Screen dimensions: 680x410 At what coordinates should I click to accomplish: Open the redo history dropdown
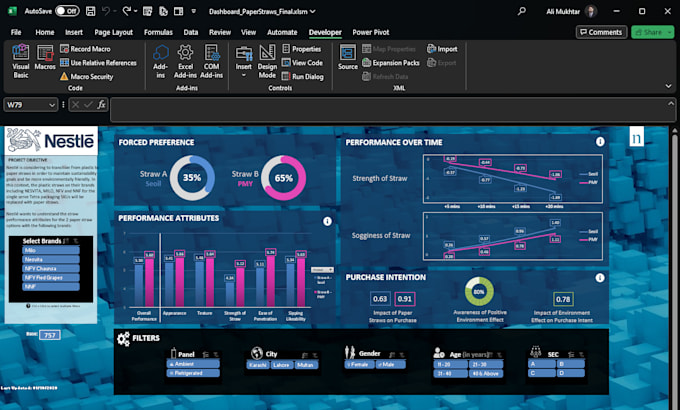coord(135,11)
